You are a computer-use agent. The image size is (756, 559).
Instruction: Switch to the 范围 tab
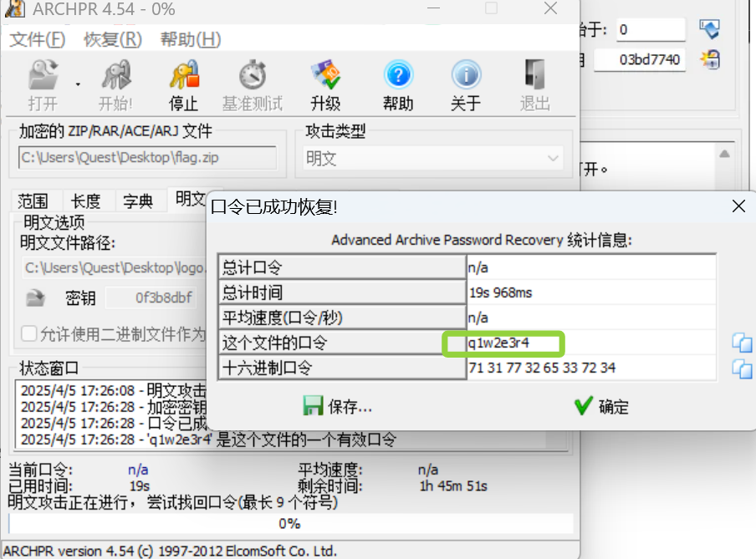[x=33, y=201]
